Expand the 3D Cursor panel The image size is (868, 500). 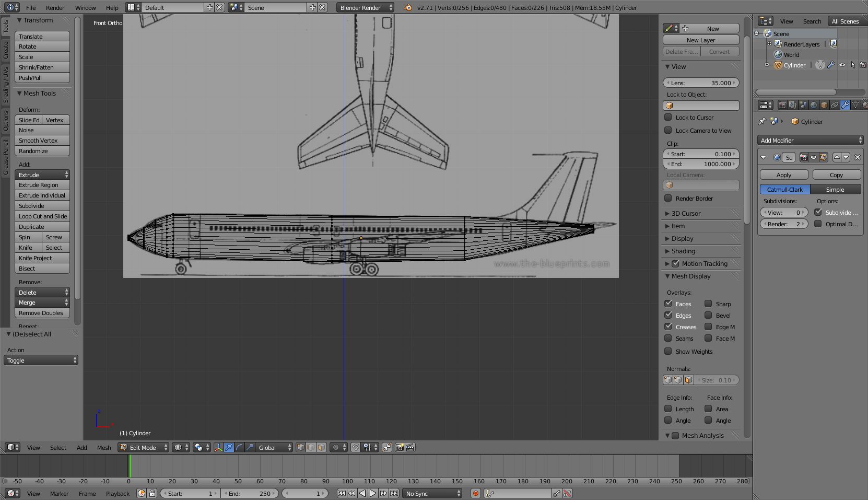click(686, 213)
